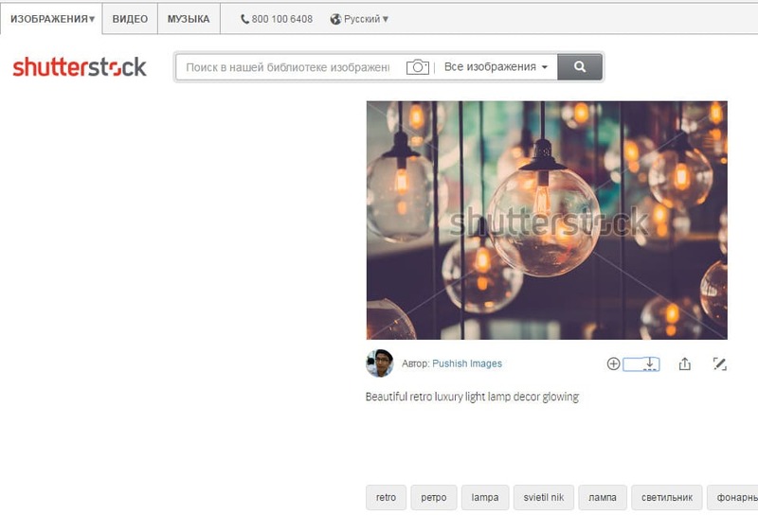Image resolution: width=758 pixels, height=532 pixels.
Task: Switch to the МУЗЫКА tab
Action: [x=189, y=19]
